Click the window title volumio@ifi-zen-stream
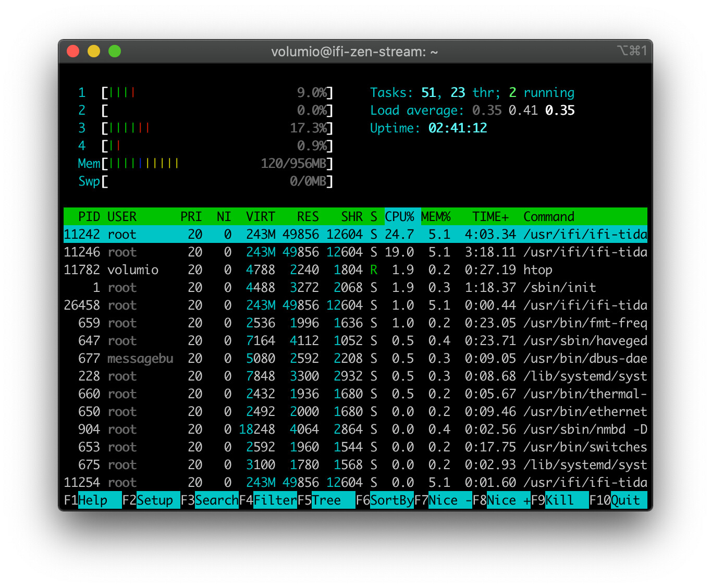711x588 pixels. [354, 52]
